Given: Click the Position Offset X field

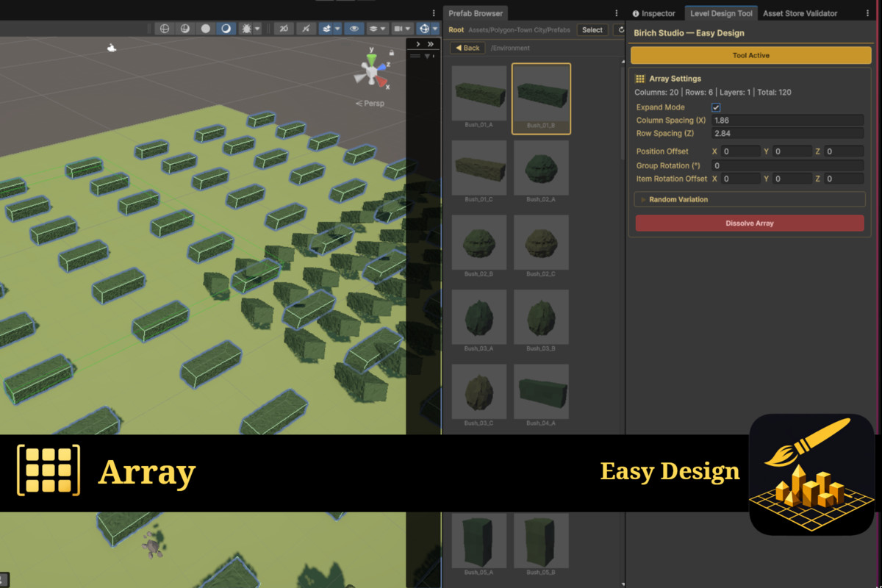Looking at the screenshot, I should [740, 151].
